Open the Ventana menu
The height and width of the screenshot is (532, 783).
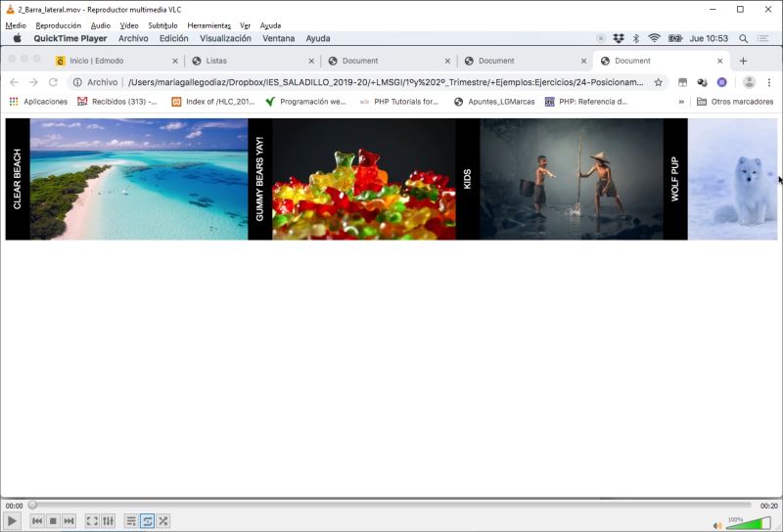click(x=279, y=38)
